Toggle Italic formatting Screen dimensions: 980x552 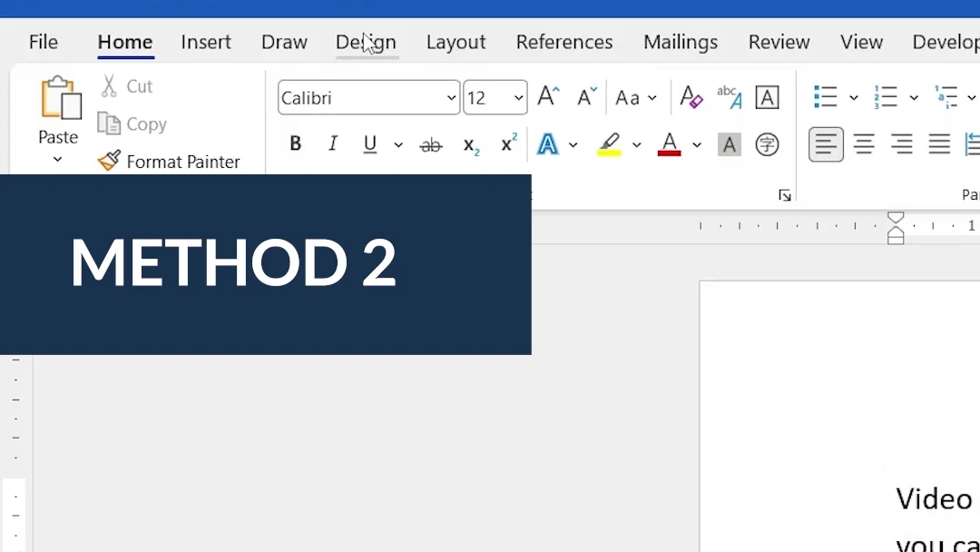333,144
